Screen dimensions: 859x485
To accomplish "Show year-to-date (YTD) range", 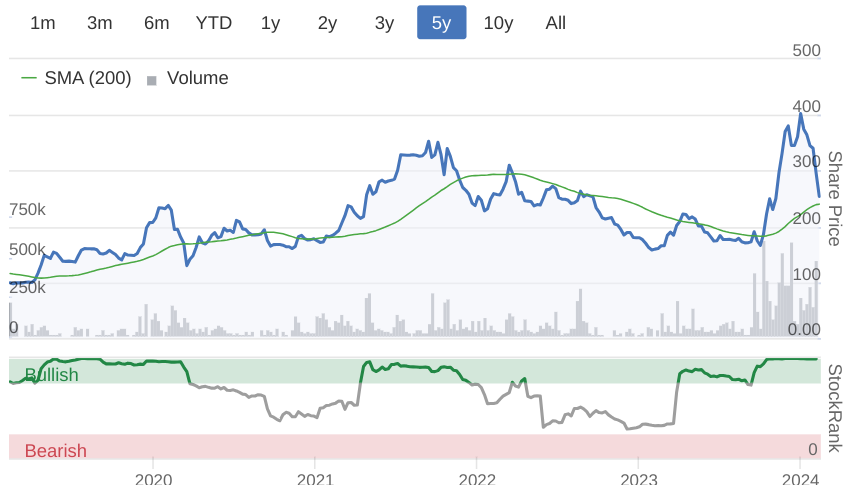I will click(x=214, y=23).
